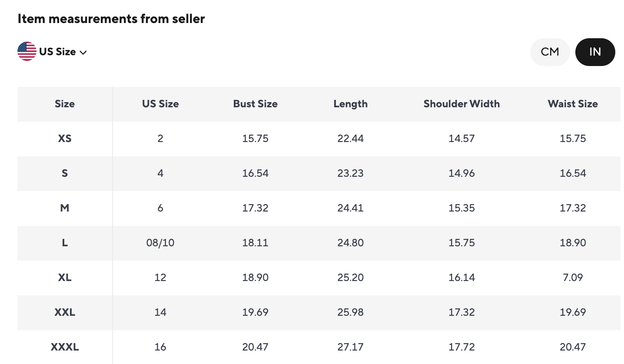Select the S size row label
This screenshot has height=364, width=624.
65,173
